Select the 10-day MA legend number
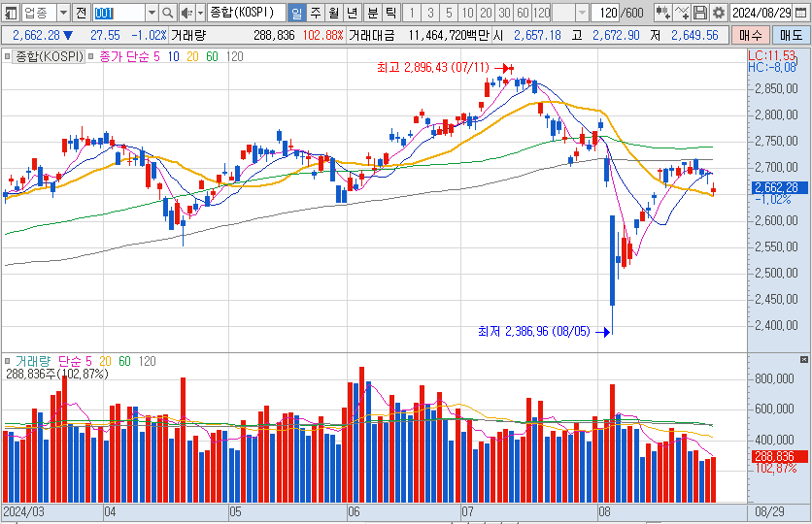The image size is (812, 524). (174, 57)
